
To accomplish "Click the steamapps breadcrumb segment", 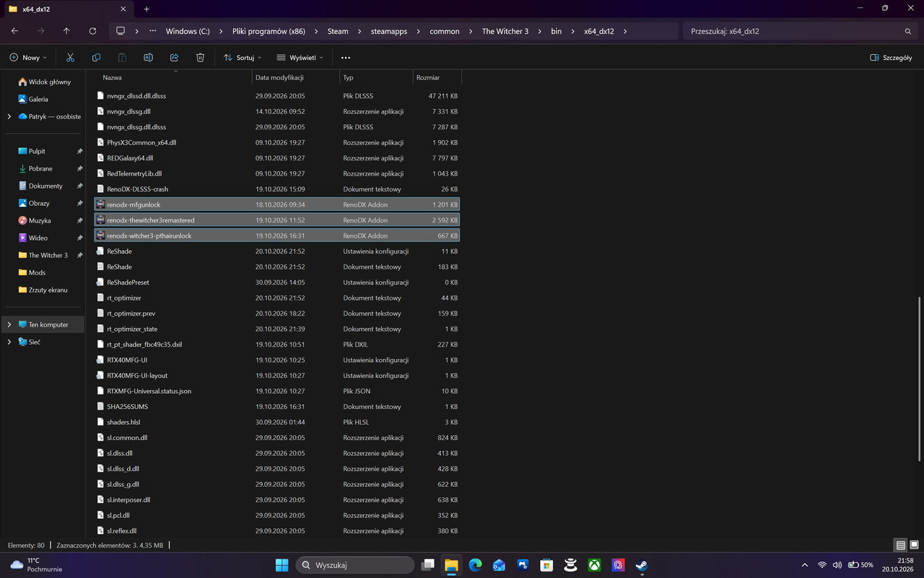I will [x=389, y=31].
